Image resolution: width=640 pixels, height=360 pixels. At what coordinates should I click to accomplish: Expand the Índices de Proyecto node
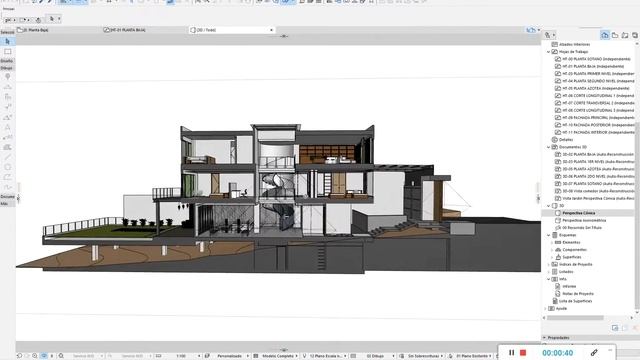548,264
